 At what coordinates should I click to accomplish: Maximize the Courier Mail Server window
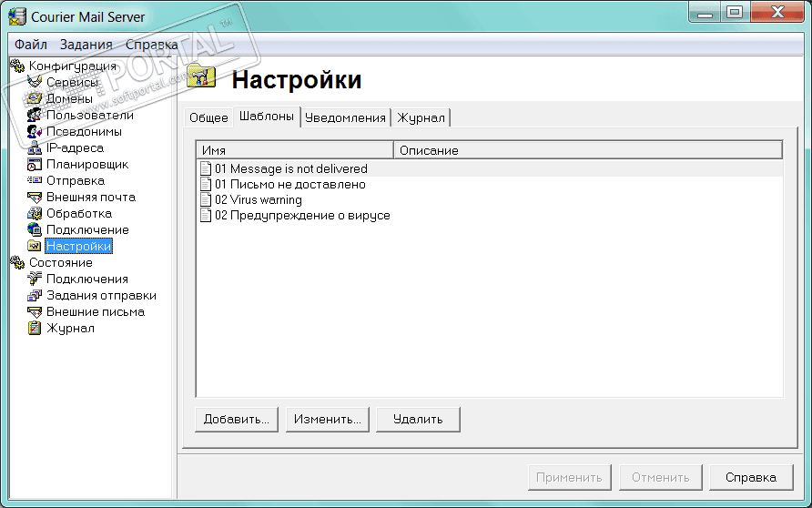735,12
